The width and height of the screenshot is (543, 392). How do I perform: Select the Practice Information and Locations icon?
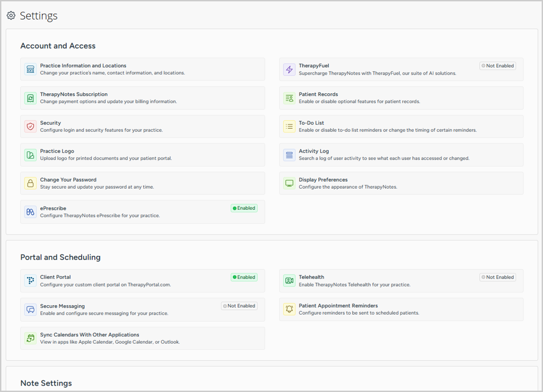click(30, 69)
